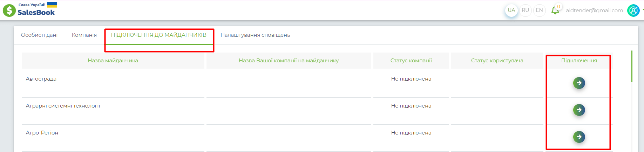Connect to Автострада via arrow icon
The image size is (644, 152).
point(579,83)
